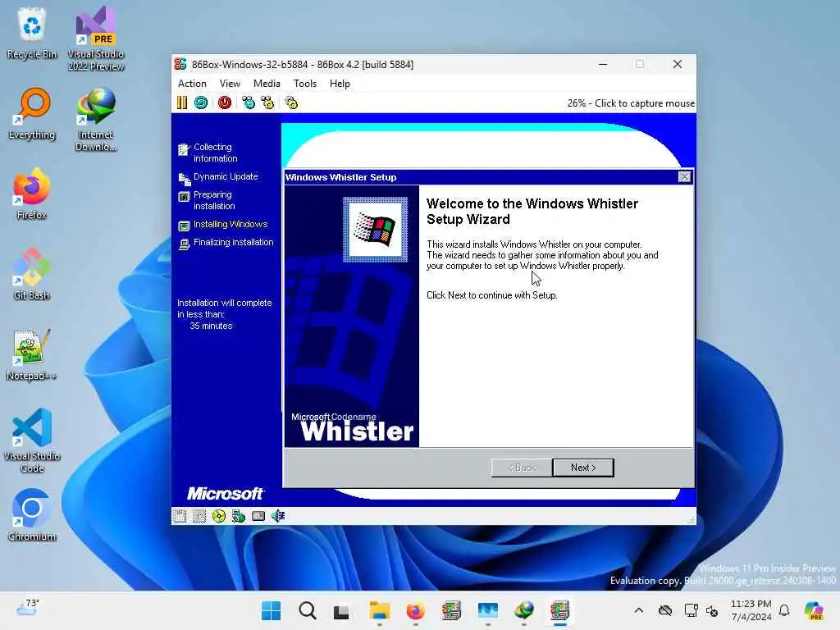The height and width of the screenshot is (630, 840).
Task: Open the Media menu in 86Box
Action: [x=267, y=84]
